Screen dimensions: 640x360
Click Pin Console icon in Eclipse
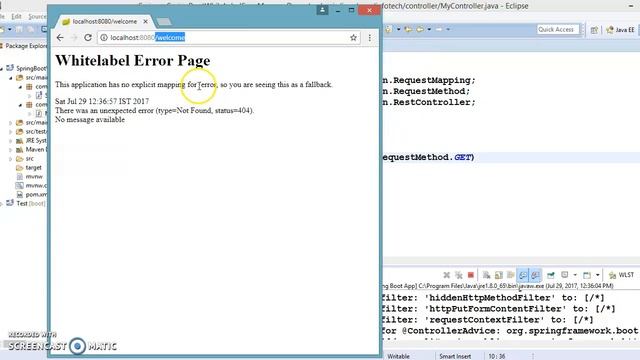point(551,275)
